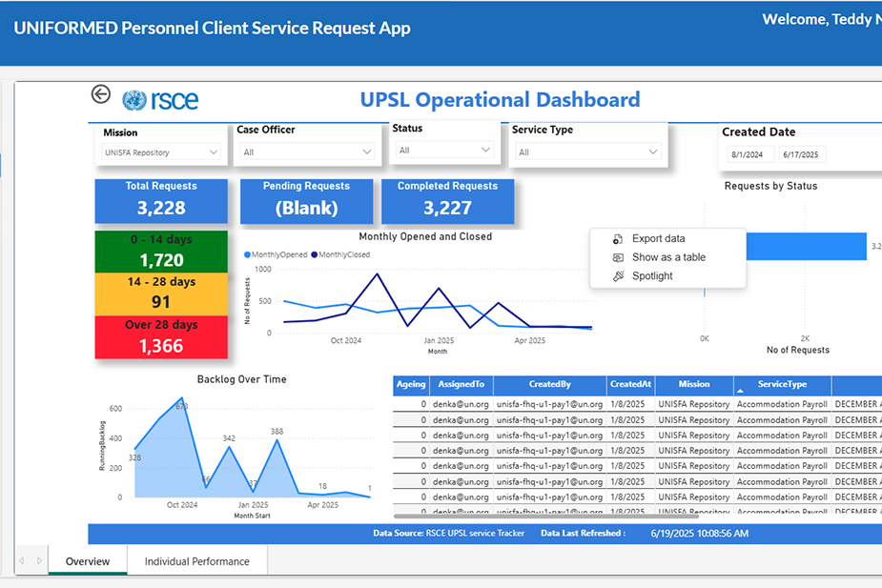Click the next page arrow beside Overview
This screenshot has height=588, width=882.
coord(37,561)
